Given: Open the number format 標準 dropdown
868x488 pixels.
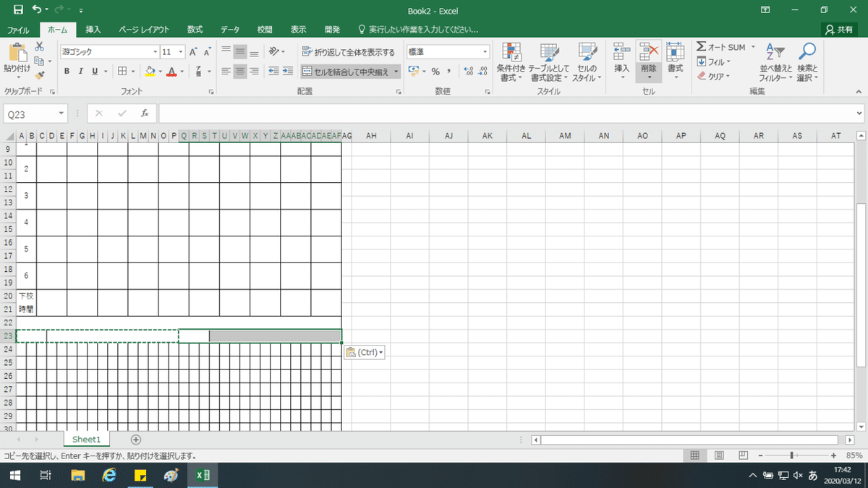Looking at the screenshot, I should (486, 52).
